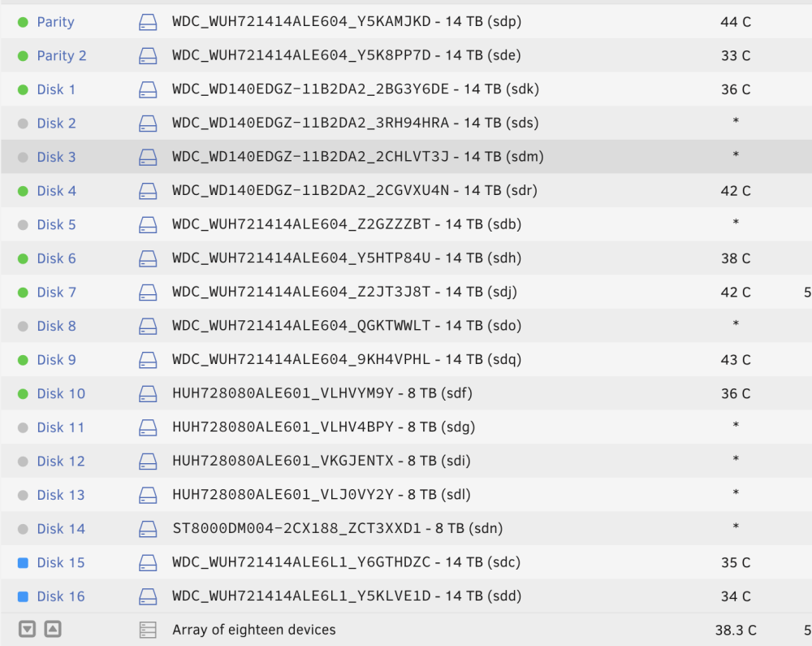Click the green status dot for Parity
The image size is (812, 646).
23,22
